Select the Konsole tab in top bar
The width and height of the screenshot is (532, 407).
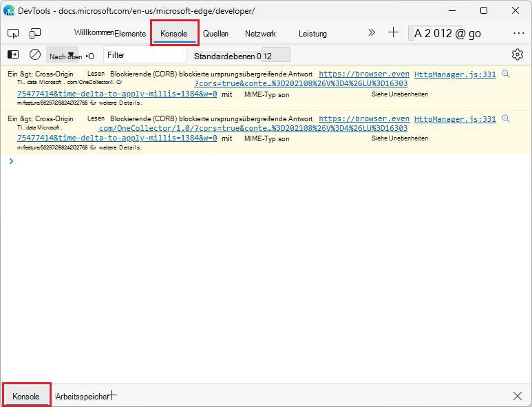[x=173, y=34]
